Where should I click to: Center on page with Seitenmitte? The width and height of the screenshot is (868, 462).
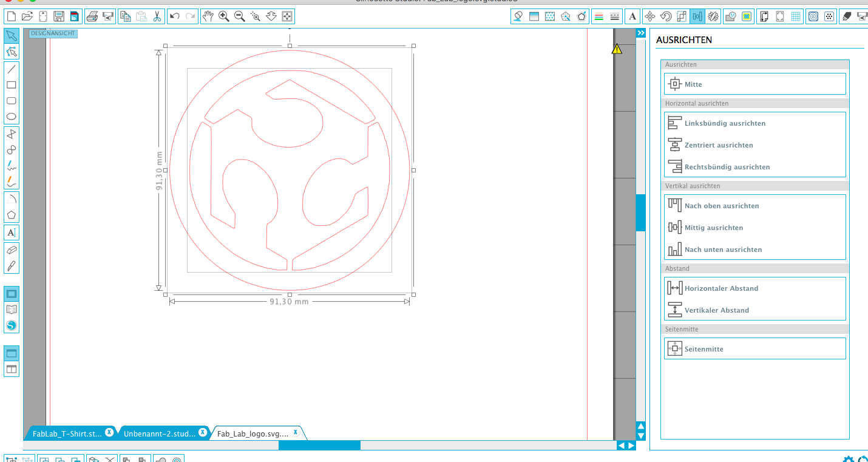tap(754, 348)
